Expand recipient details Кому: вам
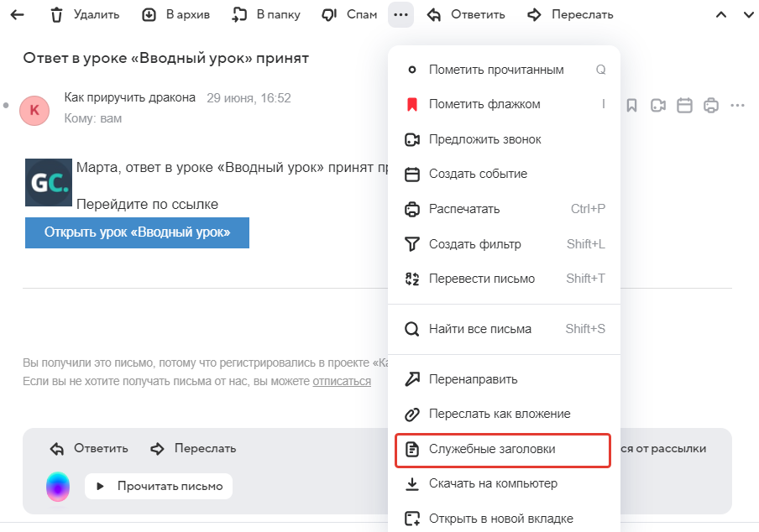The width and height of the screenshot is (759, 532). tap(93, 118)
